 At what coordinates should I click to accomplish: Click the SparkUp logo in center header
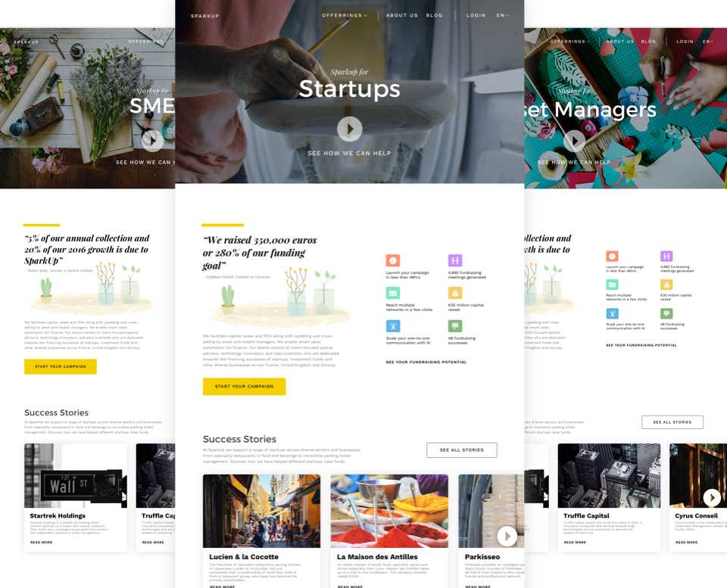pos(205,16)
